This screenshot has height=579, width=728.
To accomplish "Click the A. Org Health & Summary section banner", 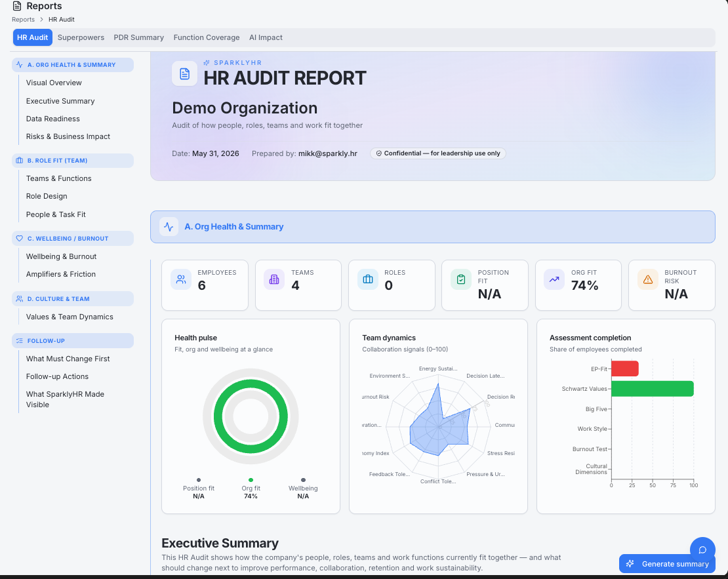I will tap(433, 227).
